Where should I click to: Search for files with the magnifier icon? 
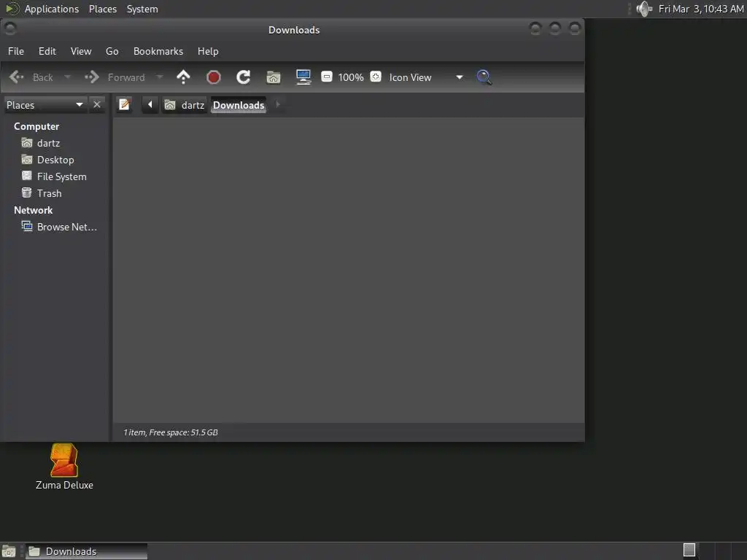(484, 77)
